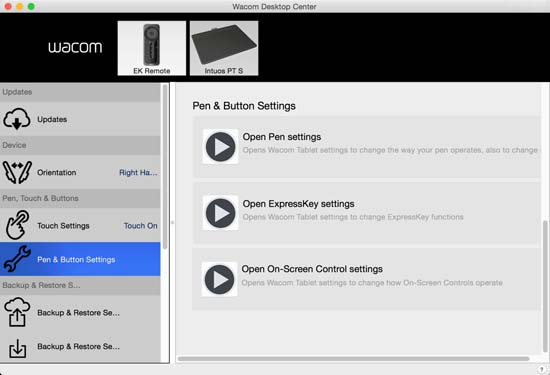Click the main panel vertical scrollbar
Viewport: 550px width, 375px height.
(545, 286)
